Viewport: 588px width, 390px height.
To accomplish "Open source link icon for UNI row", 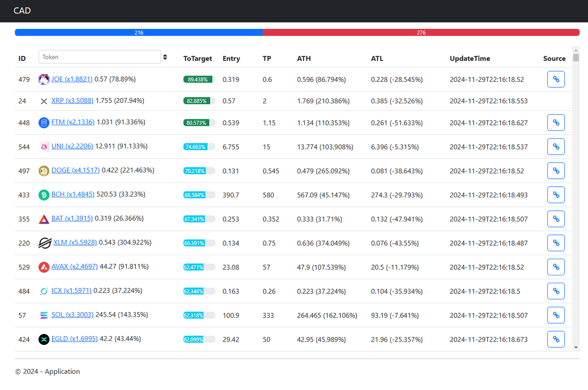I will click(556, 146).
